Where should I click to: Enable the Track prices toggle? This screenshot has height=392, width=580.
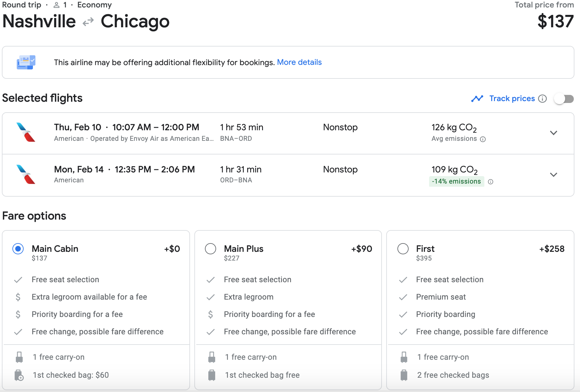click(564, 99)
